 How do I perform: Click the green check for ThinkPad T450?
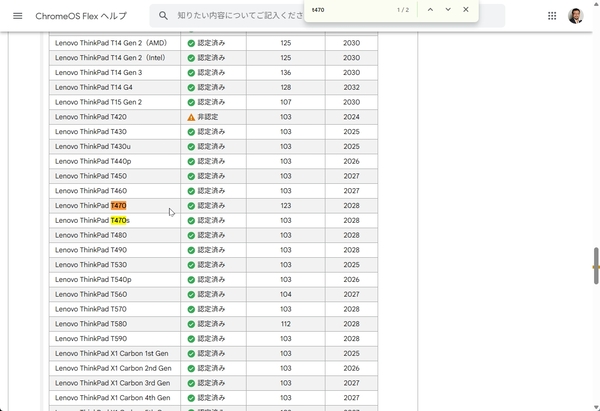click(x=191, y=176)
